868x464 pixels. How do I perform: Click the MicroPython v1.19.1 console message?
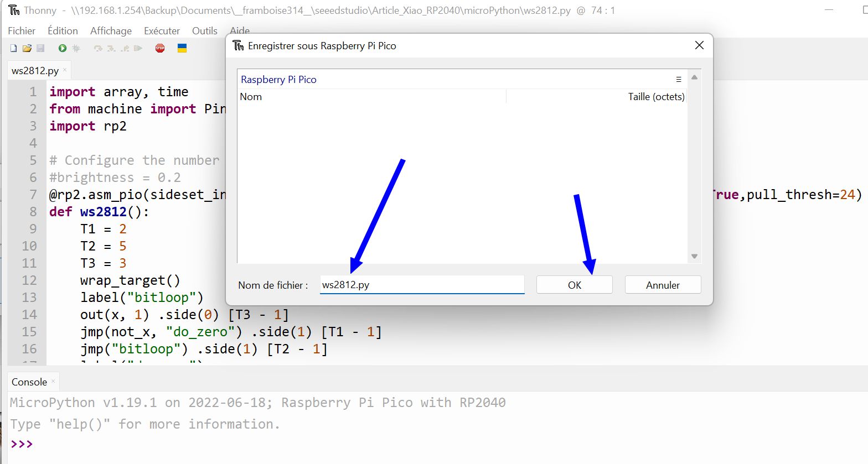click(x=258, y=403)
